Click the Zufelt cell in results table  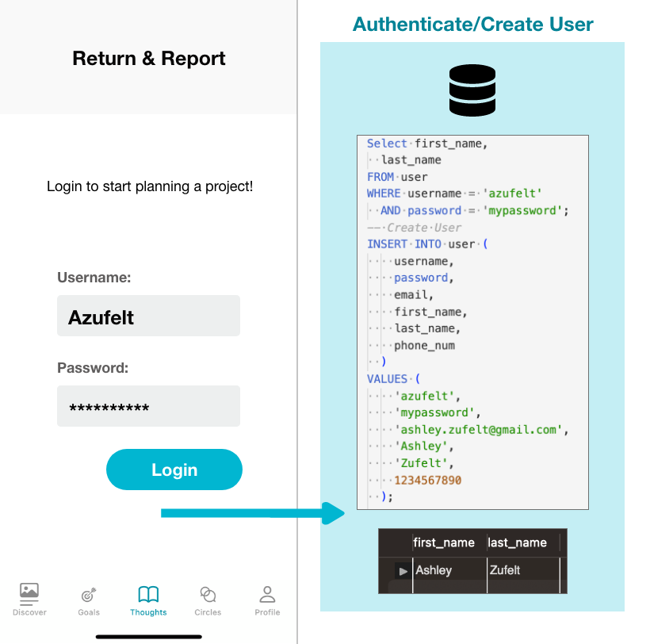505,570
